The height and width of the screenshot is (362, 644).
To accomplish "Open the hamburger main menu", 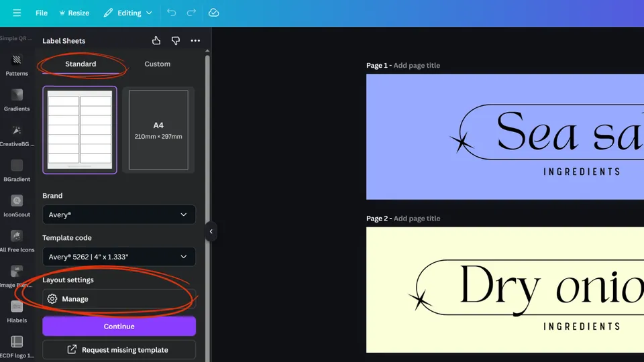I will [x=16, y=13].
